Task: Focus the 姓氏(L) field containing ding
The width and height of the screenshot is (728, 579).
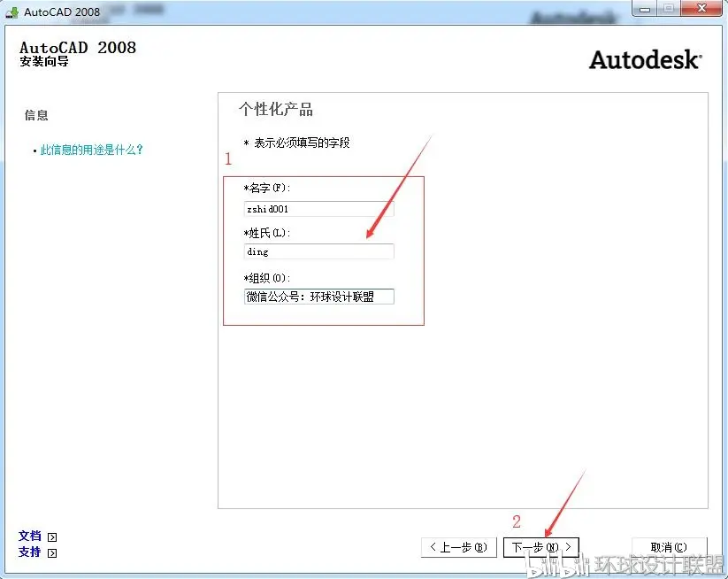Action: (x=319, y=251)
